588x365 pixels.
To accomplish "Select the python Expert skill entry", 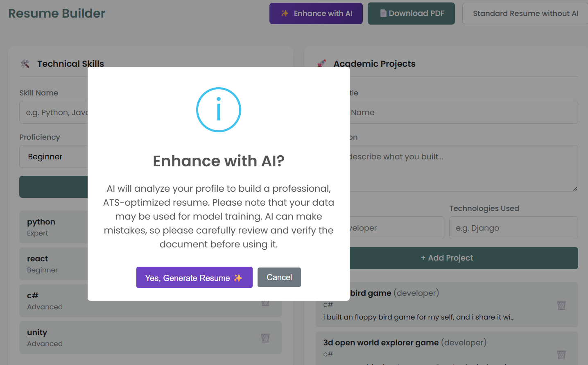I will (53, 227).
